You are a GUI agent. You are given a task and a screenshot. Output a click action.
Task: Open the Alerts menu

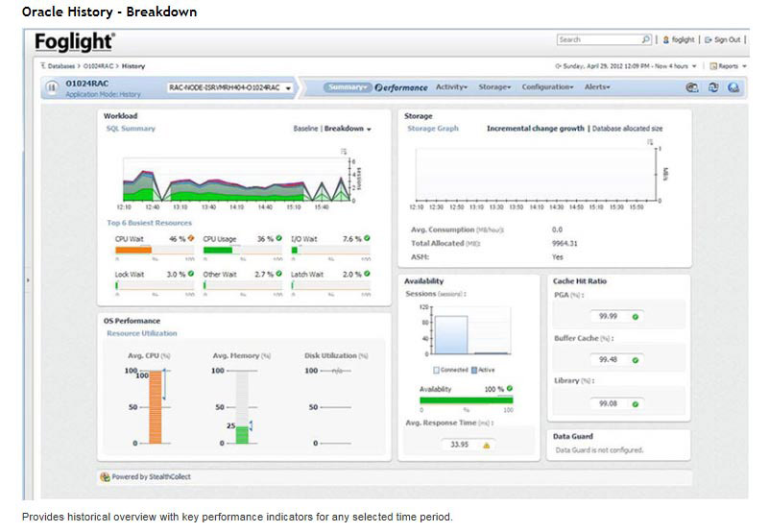tap(597, 86)
